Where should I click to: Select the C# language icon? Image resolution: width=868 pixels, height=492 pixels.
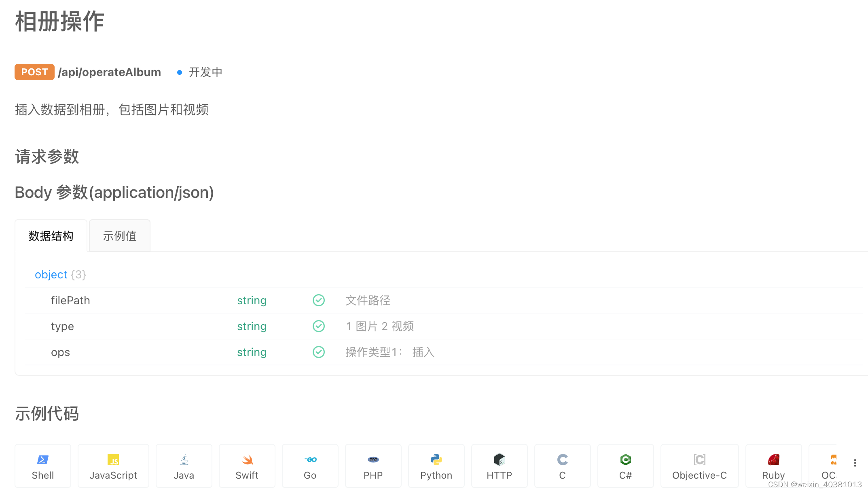click(x=625, y=466)
